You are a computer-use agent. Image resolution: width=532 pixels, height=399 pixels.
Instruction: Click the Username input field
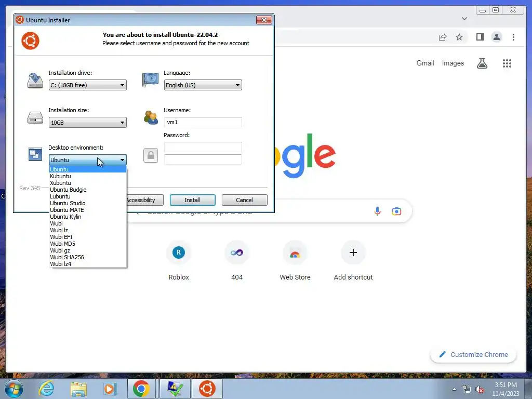[203, 122]
